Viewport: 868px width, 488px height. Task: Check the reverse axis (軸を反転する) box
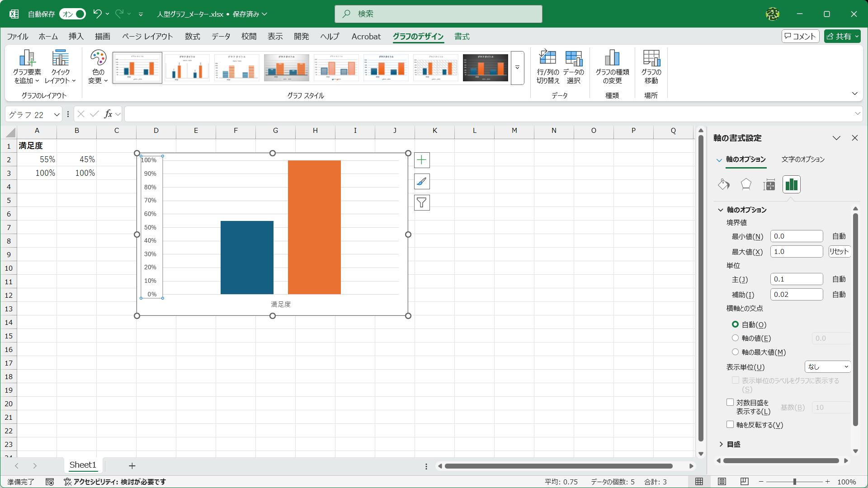click(x=730, y=424)
